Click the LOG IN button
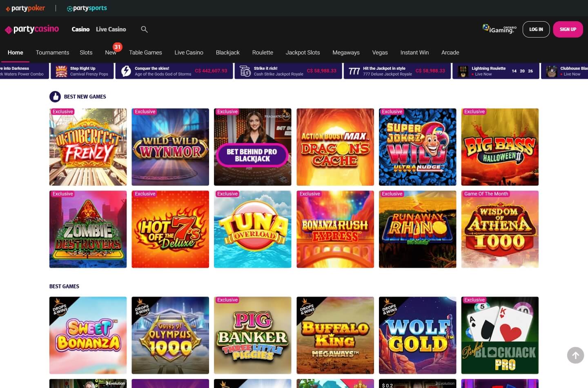The image size is (588, 388). pos(536,29)
